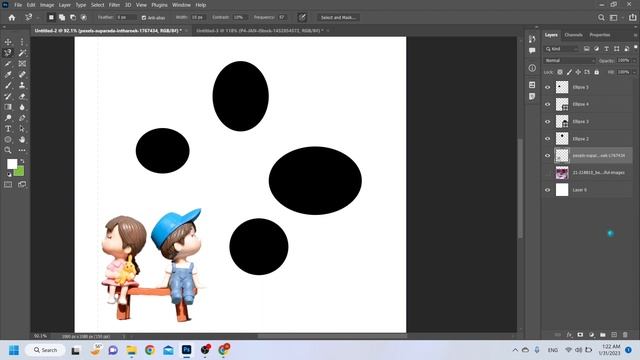
Task: Hide the Layer 0 layer
Action: click(x=547, y=190)
